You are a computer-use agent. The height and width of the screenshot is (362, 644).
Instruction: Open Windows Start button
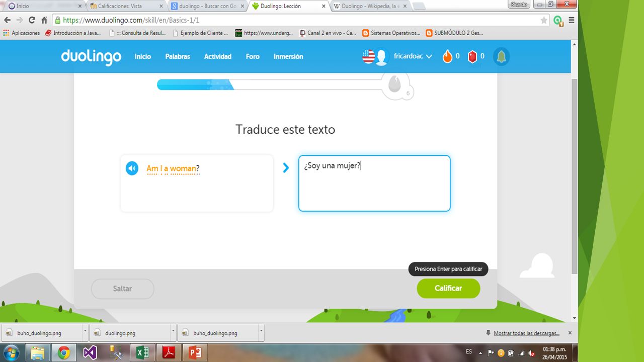point(11,352)
